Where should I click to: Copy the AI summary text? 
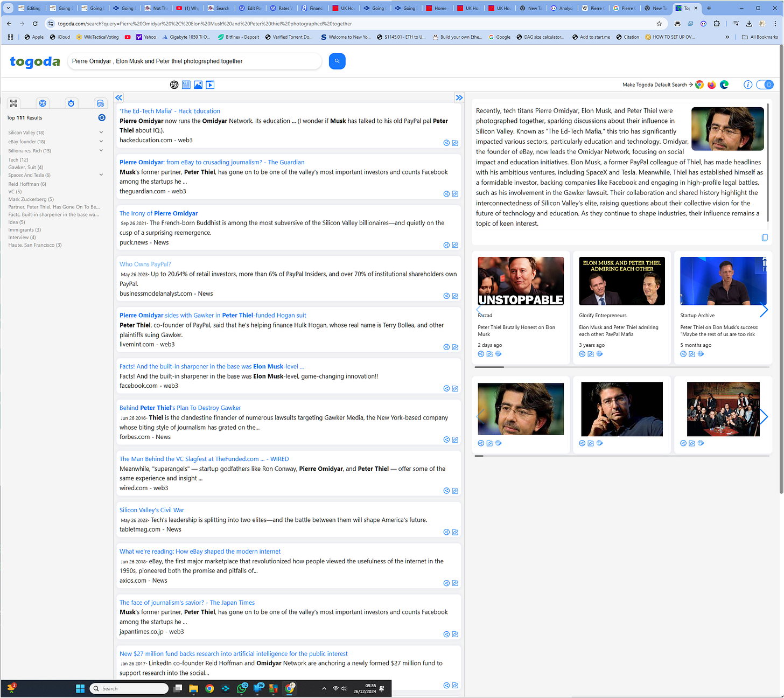point(765,238)
